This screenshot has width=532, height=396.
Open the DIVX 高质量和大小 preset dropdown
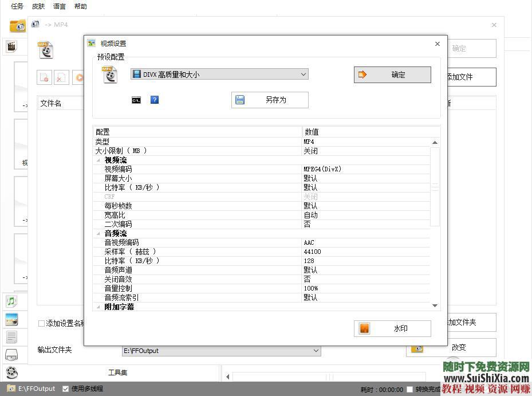304,74
